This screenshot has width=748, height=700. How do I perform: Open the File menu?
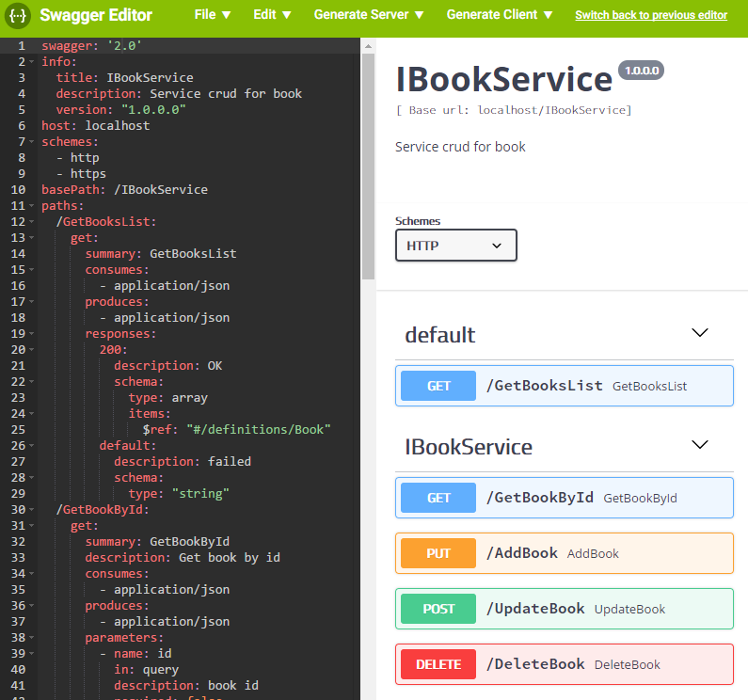[x=213, y=15]
